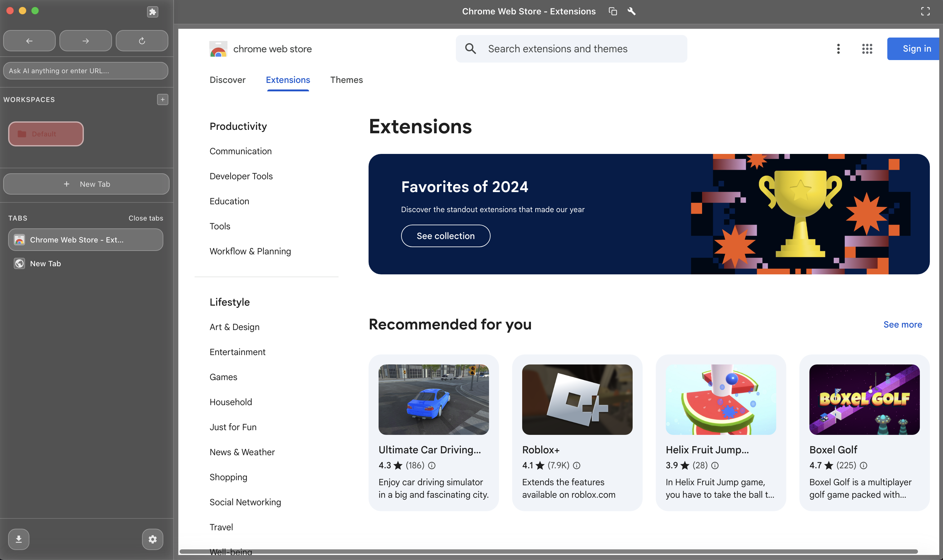Open See more recommended extensions
Viewport: 943px width, 560px height.
(902, 324)
